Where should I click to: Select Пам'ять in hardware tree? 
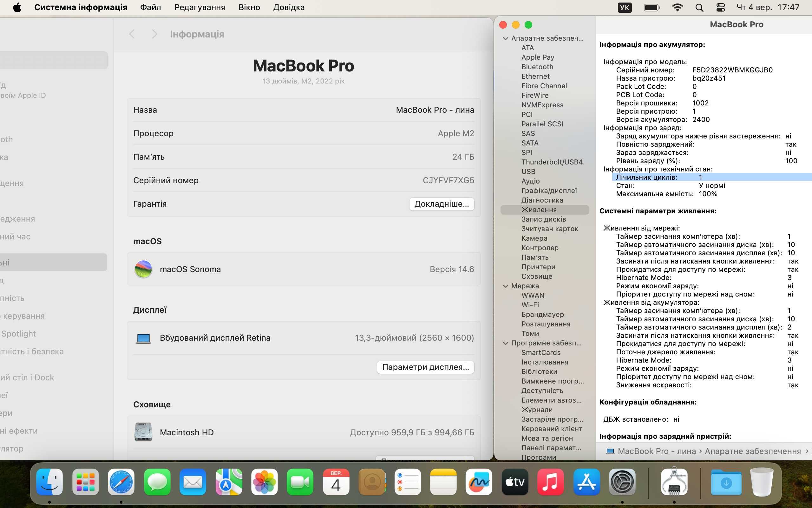(535, 257)
